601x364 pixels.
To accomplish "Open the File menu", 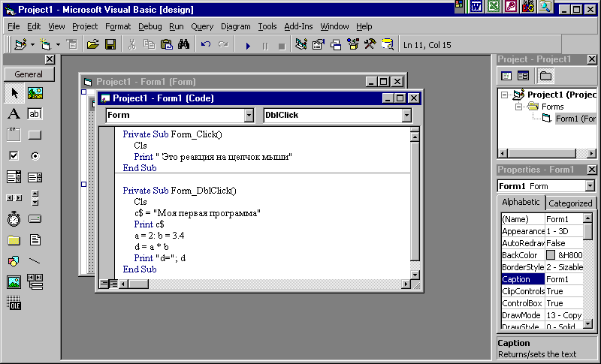I will tap(14, 26).
